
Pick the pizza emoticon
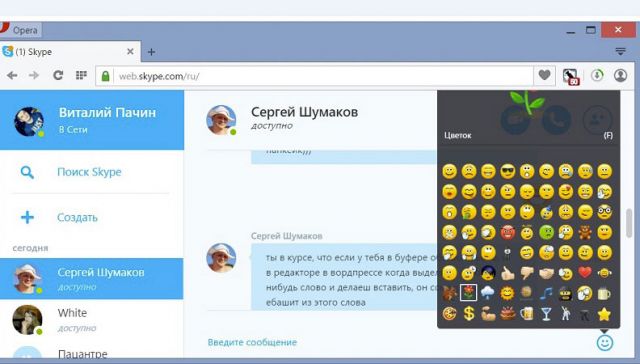point(449,314)
